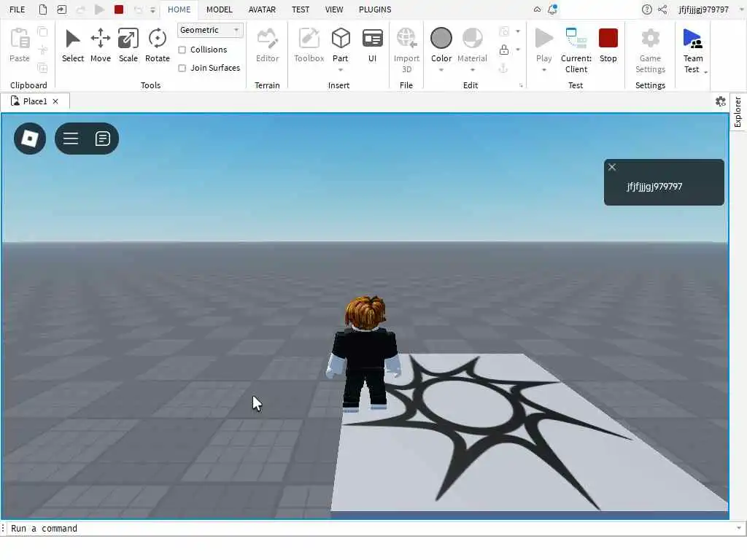Screen dimensions: 747x560
Task: Enable the Collisions checkbox
Action: (182, 50)
